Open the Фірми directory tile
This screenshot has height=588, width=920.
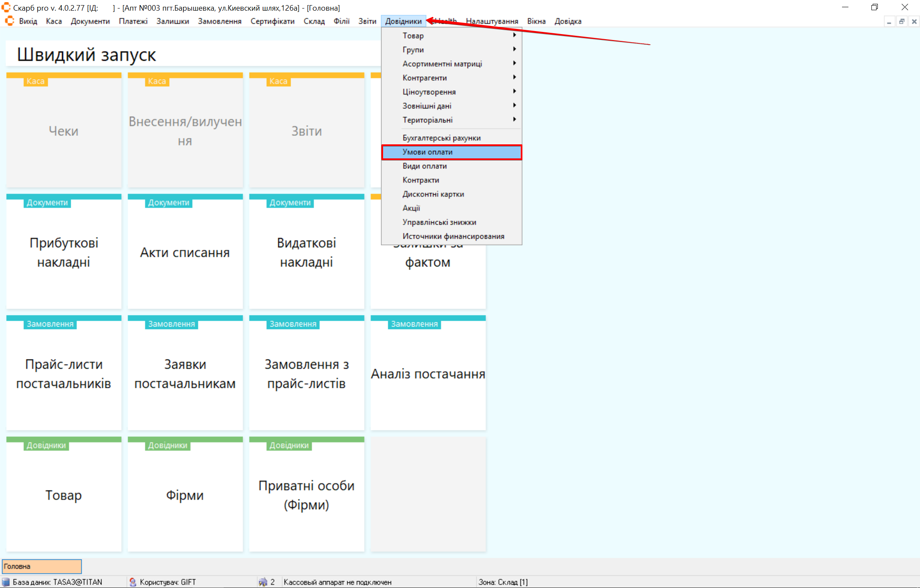click(x=185, y=495)
